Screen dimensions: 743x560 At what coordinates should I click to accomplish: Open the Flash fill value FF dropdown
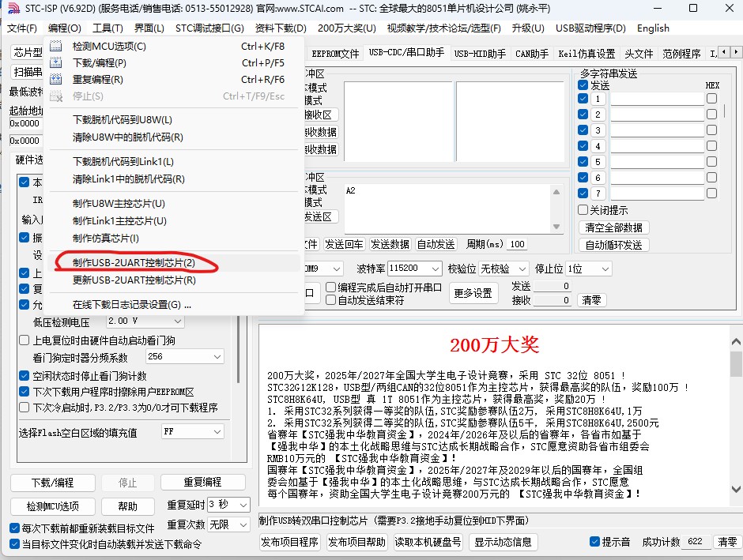point(192,432)
